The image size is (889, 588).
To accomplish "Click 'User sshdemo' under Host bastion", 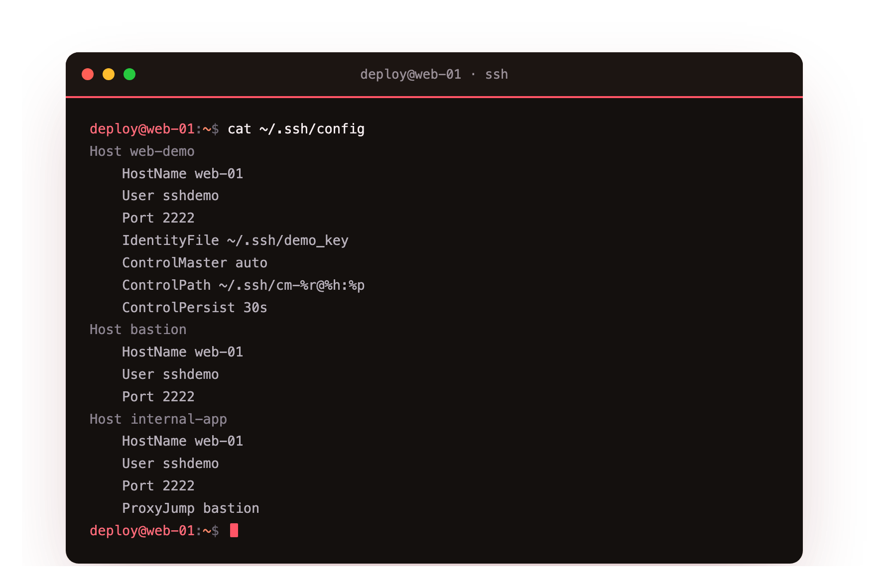I will (x=170, y=374).
